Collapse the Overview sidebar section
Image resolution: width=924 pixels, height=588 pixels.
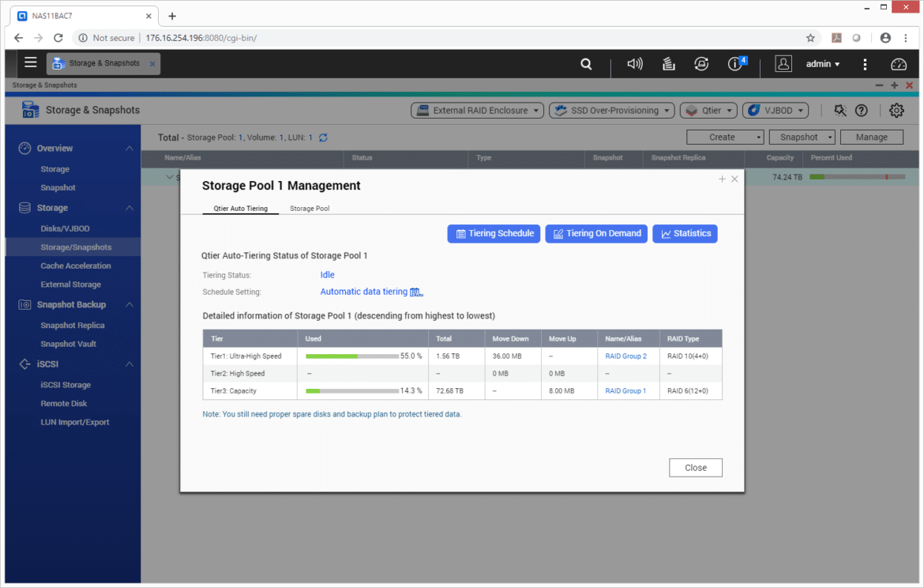129,149
